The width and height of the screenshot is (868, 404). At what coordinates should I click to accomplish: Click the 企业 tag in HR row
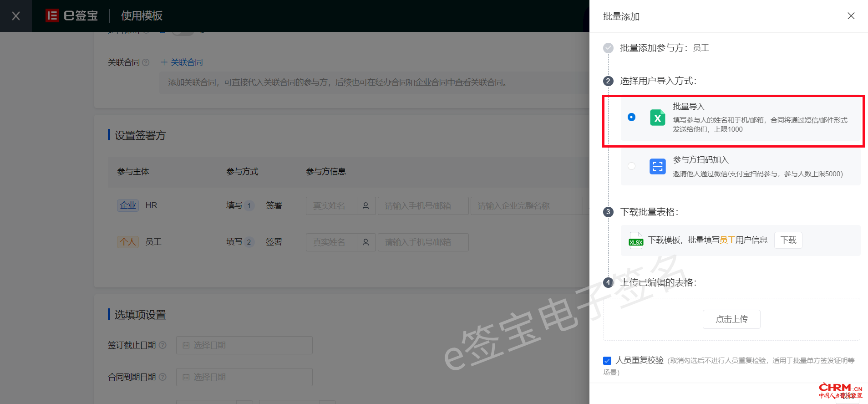pos(128,205)
